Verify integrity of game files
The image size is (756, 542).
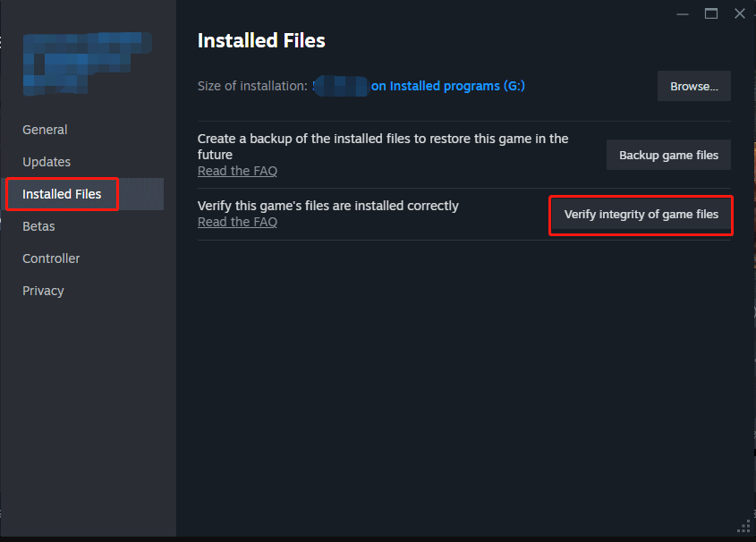[641, 215]
